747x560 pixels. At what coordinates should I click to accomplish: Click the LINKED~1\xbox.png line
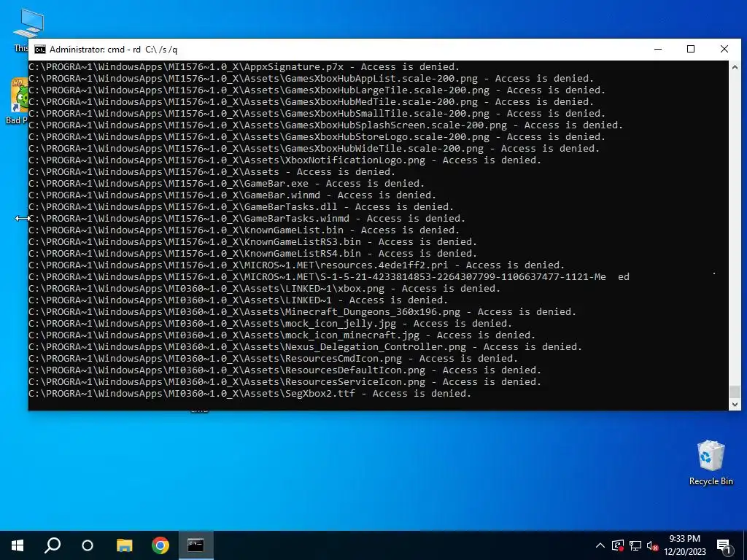pos(264,289)
